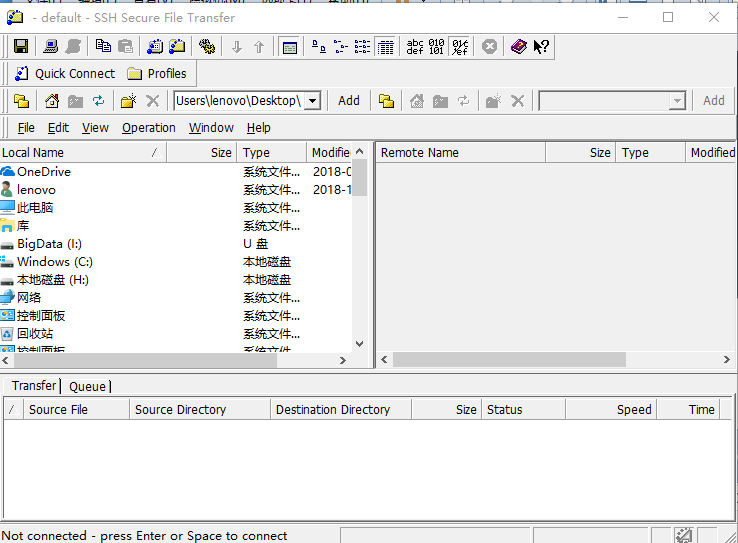This screenshot has width=738, height=543.
Task: Click the local Delete X icon
Action: click(152, 101)
